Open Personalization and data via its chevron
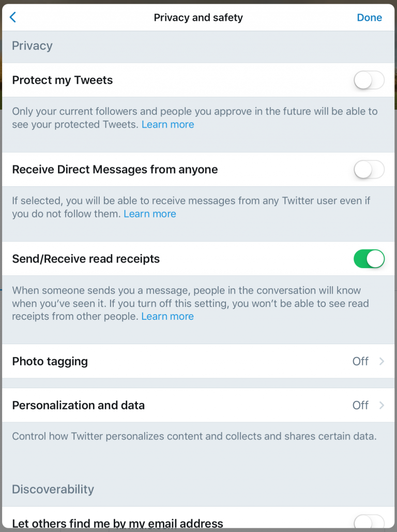 pyautogui.click(x=383, y=405)
